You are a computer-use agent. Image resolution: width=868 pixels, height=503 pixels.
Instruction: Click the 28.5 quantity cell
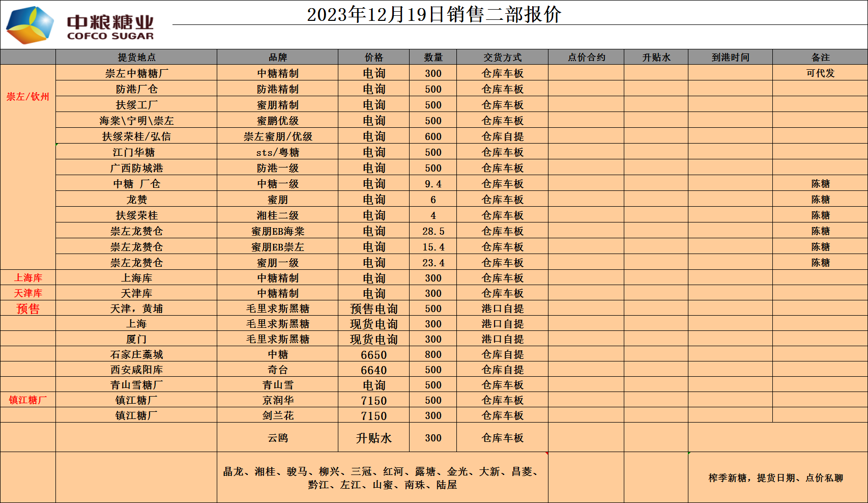coord(433,231)
